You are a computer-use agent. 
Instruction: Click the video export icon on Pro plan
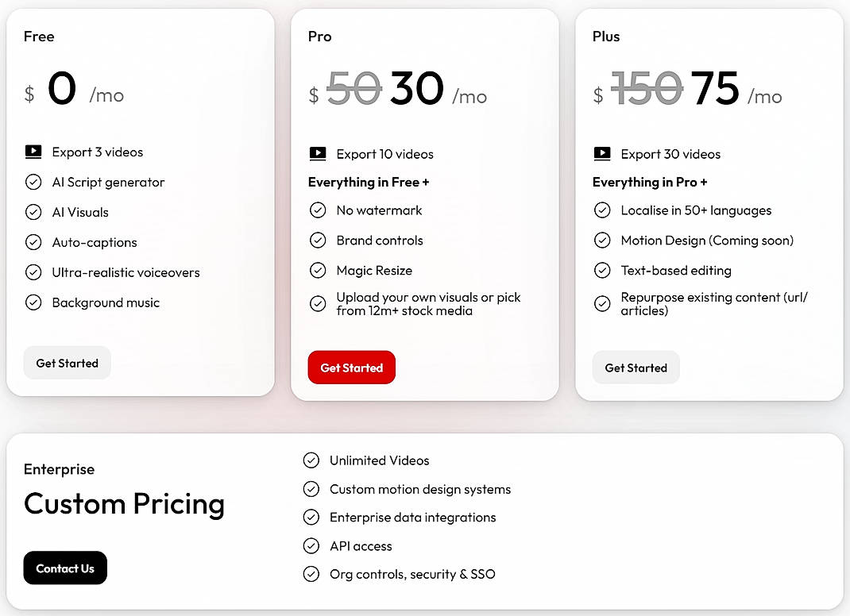coord(317,154)
